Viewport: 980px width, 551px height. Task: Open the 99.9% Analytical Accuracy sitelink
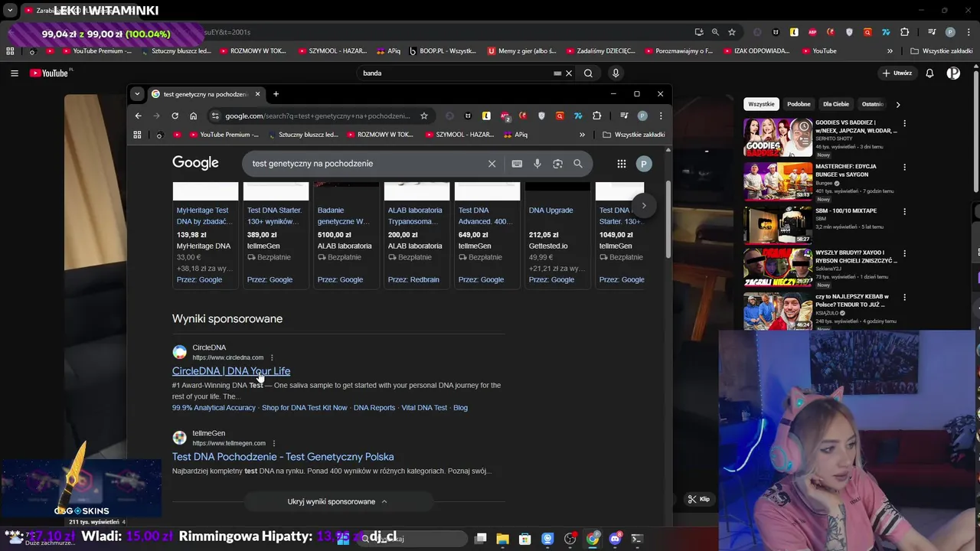coord(214,408)
